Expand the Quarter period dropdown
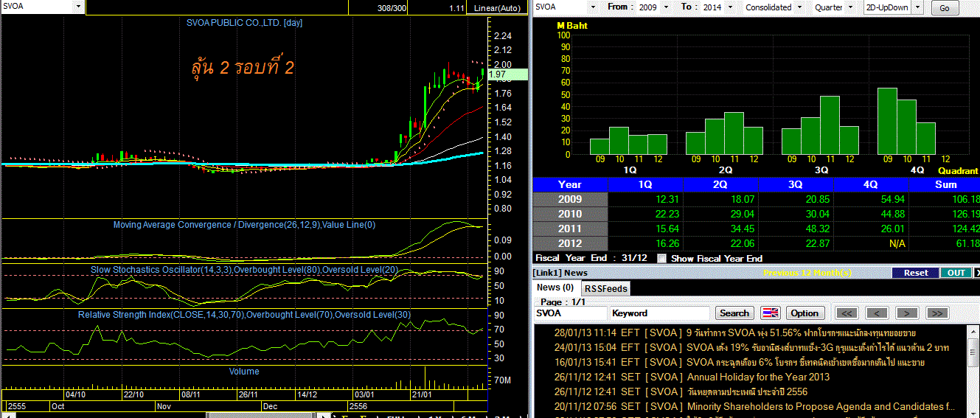 coord(851,7)
